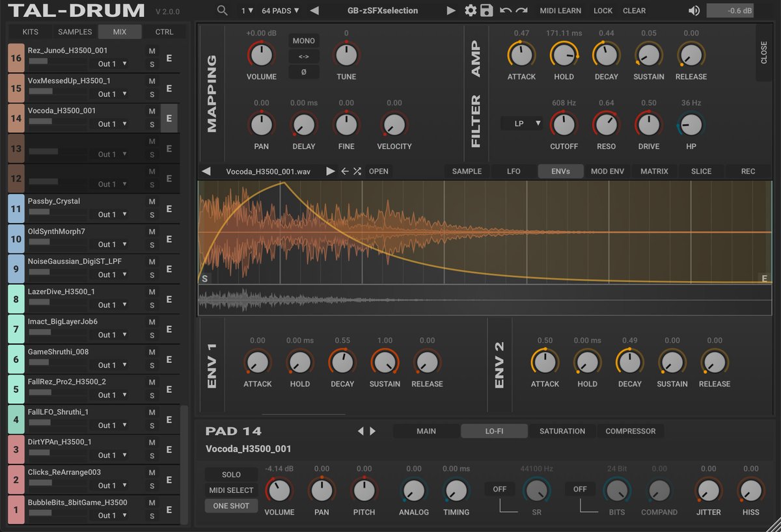The height and width of the screenshot is (532, 781).
Task: Play sample triangle next to Vocoda_H3500_001.wav
Action: pos(330,171)
